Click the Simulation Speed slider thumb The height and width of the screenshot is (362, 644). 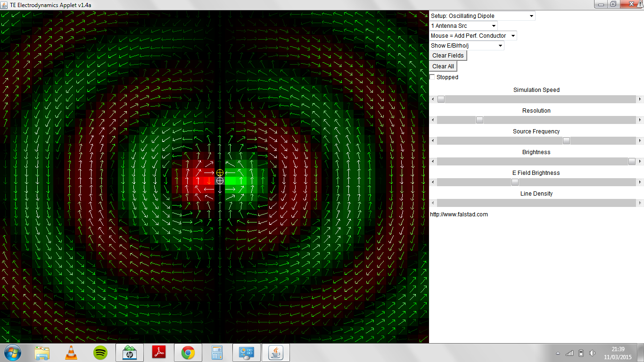point(441,99)
